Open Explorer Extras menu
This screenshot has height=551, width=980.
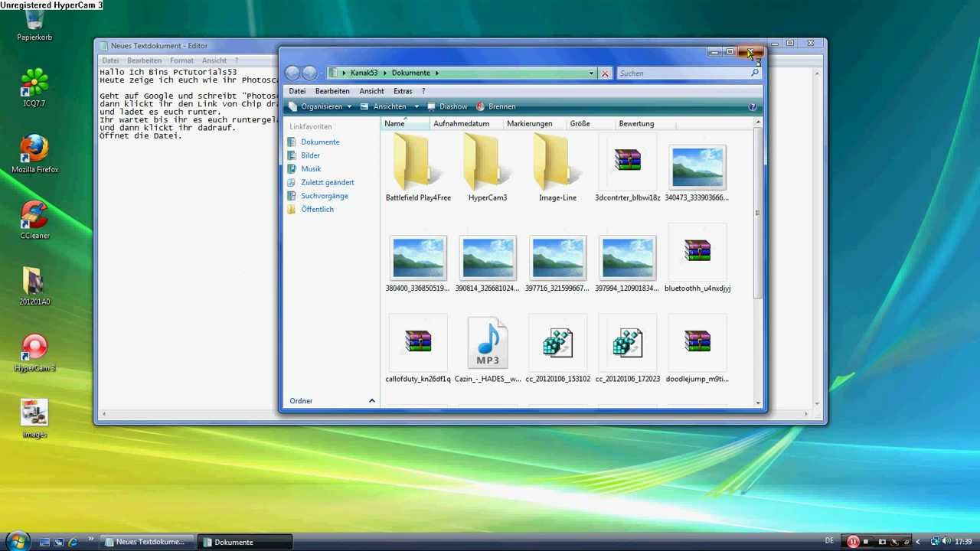click(403, 91)
